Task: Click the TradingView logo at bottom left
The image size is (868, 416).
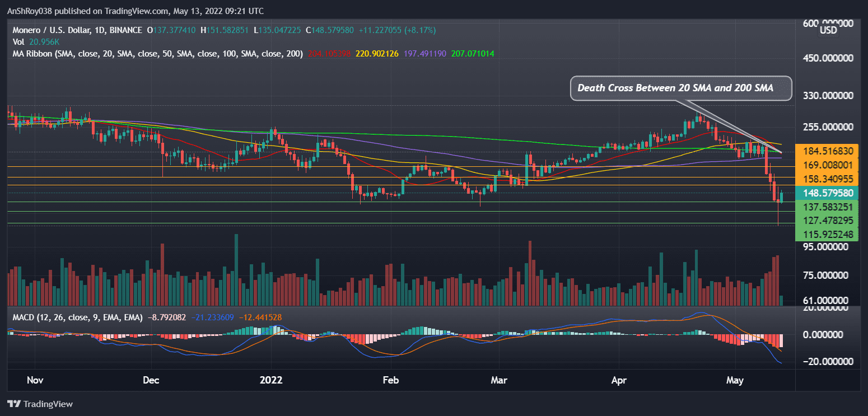Action: point(39,404)
